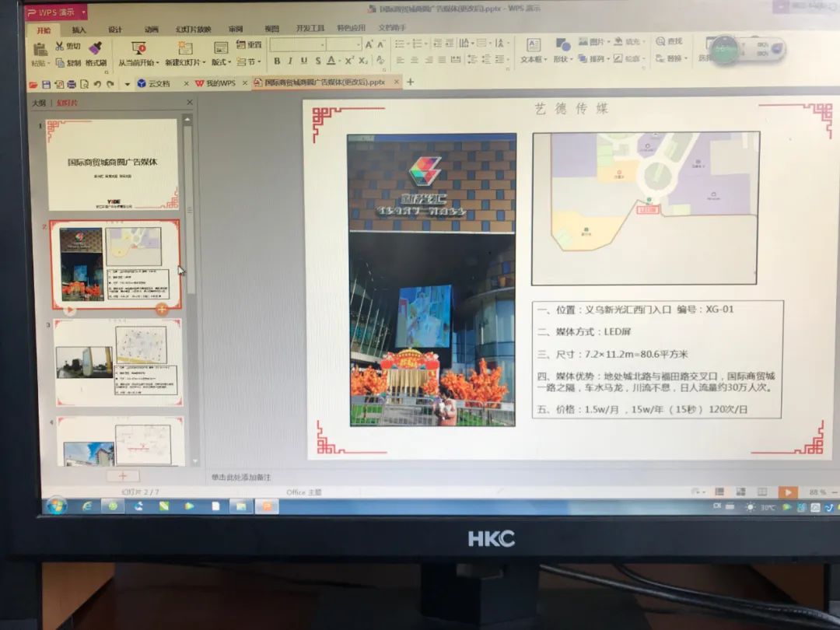Screen dimensions: 840x630
Task: Start the slideshow with orange play button
Action: tap(788, 493)
